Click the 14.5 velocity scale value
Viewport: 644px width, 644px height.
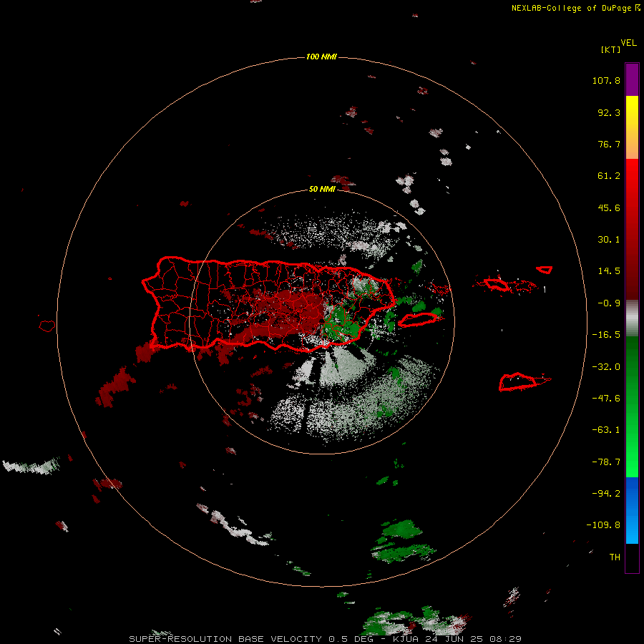609,271
